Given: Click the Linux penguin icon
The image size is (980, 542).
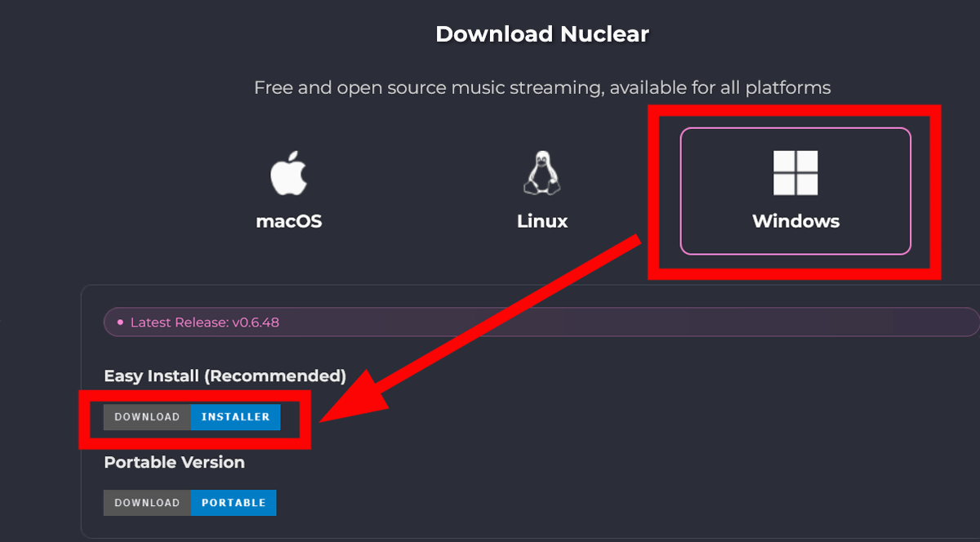Looking at the screenshot, I should click(x=542, y=172).
